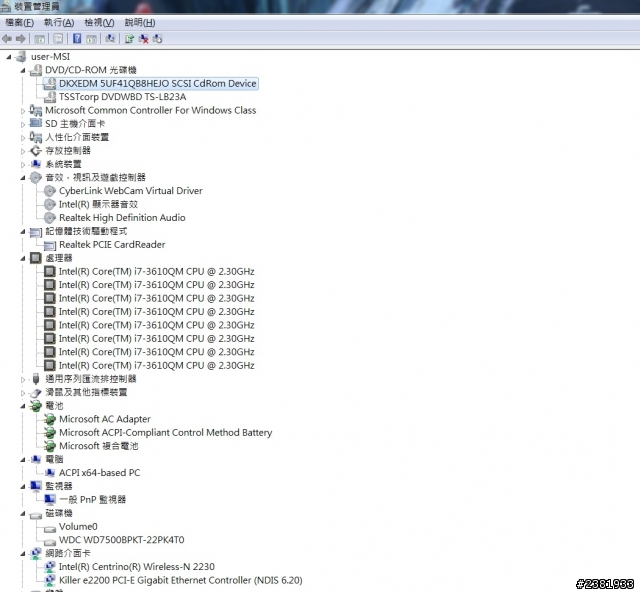
Task: Select the last Intel Core i7-3610QM entry
Action: pos(156,365)
